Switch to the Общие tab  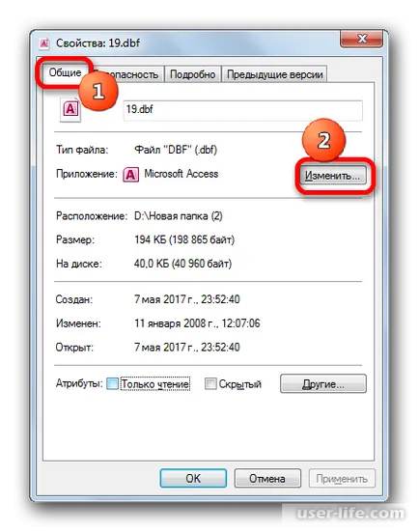pyautogui.click(x=65, y=72)
